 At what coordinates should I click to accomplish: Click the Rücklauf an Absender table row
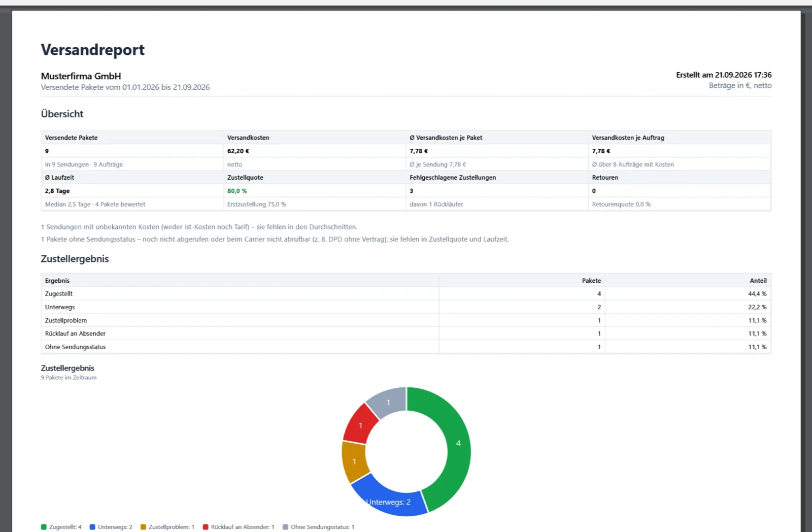coord(406,334)
